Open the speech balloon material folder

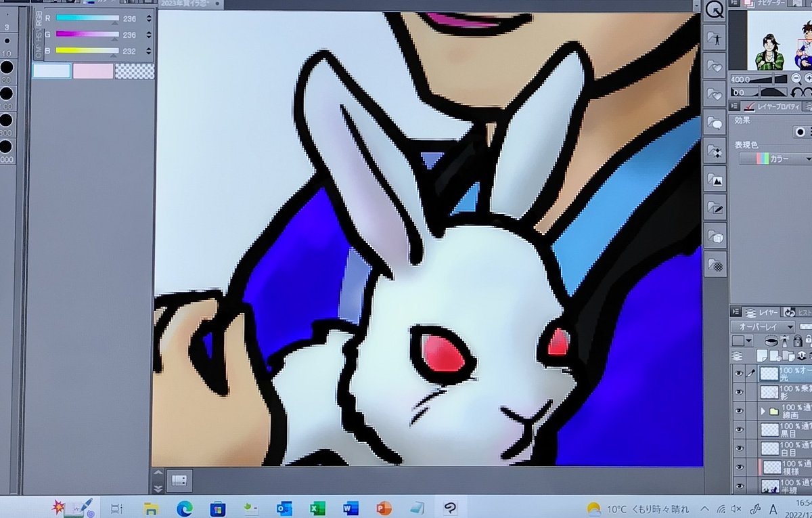click(713, 123)
